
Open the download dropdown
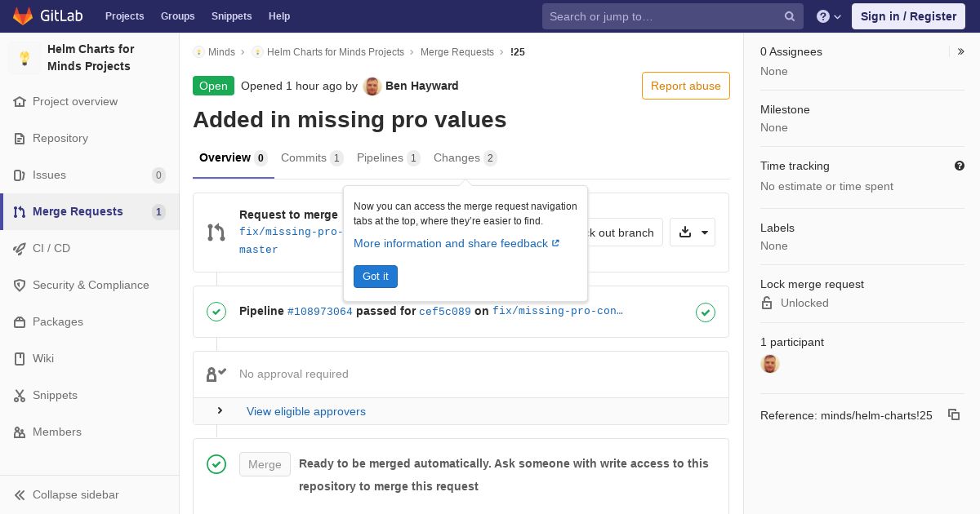coord(693,233)
